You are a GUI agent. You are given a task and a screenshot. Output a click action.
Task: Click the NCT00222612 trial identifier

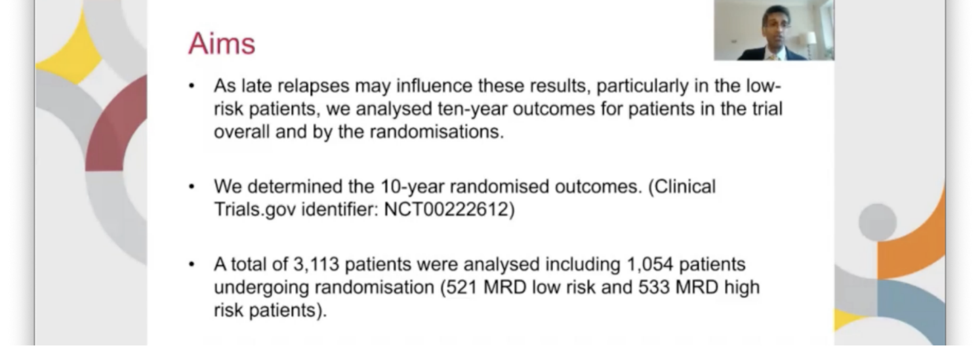pyautogui.click(x=448, y=210)
